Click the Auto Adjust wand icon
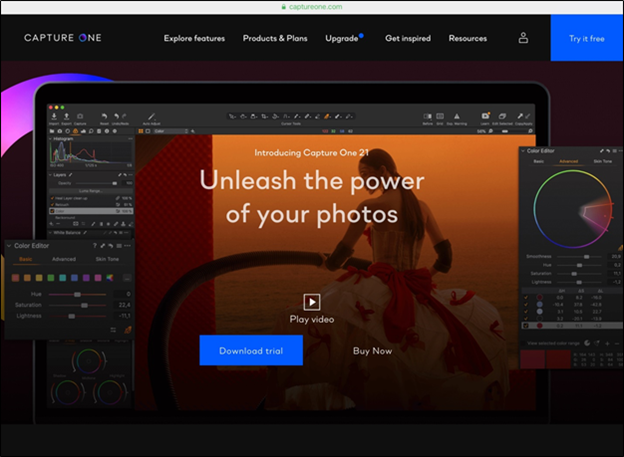The image size is (624, 457). pos(151,116)
